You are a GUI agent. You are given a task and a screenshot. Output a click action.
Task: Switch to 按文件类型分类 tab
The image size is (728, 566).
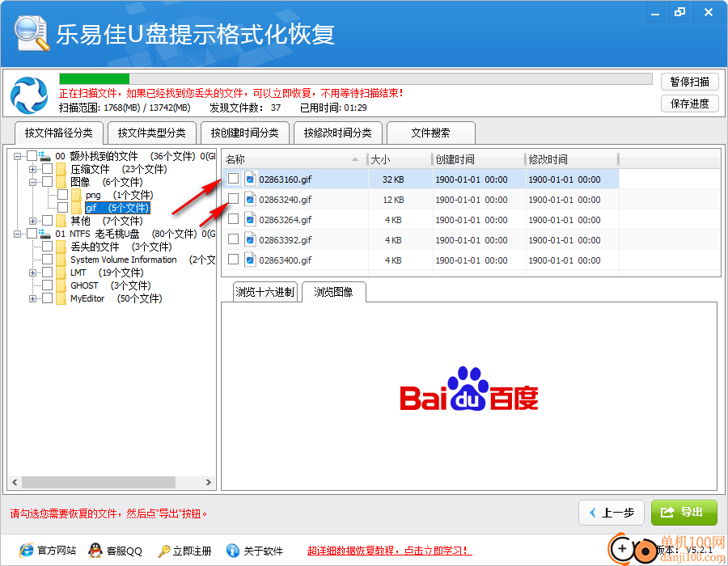(152, 133)
